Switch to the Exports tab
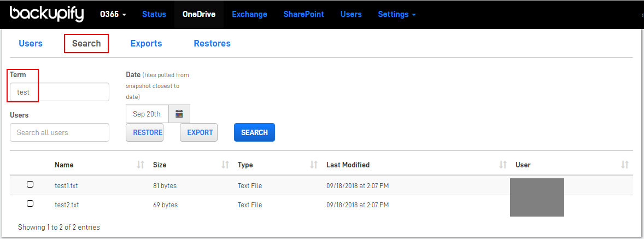 click(x=146, y=43)
